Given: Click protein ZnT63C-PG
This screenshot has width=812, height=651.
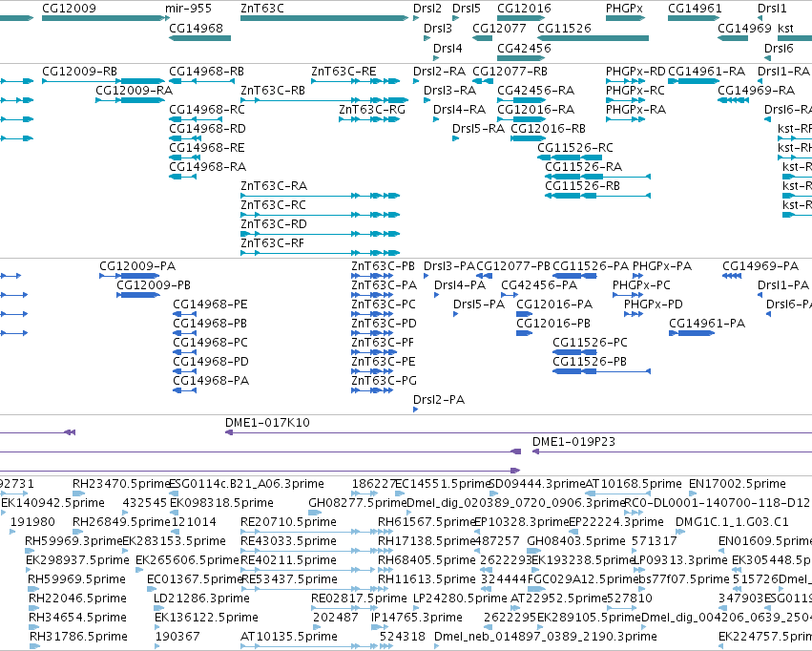Looking at the screenshot, I should [x=372, y=390].
